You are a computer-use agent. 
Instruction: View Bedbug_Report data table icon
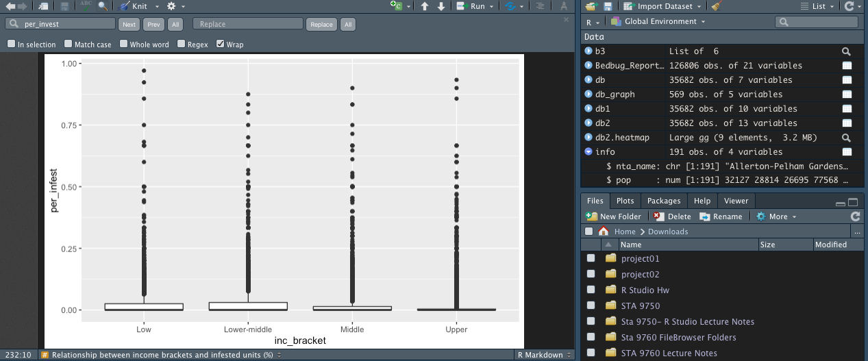(847, 66)
